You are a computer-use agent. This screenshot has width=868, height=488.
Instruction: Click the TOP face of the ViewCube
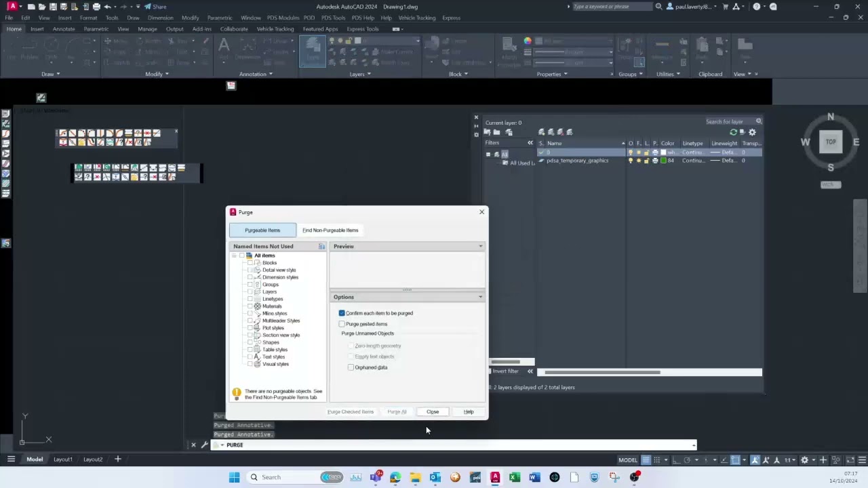pos(831,142)
